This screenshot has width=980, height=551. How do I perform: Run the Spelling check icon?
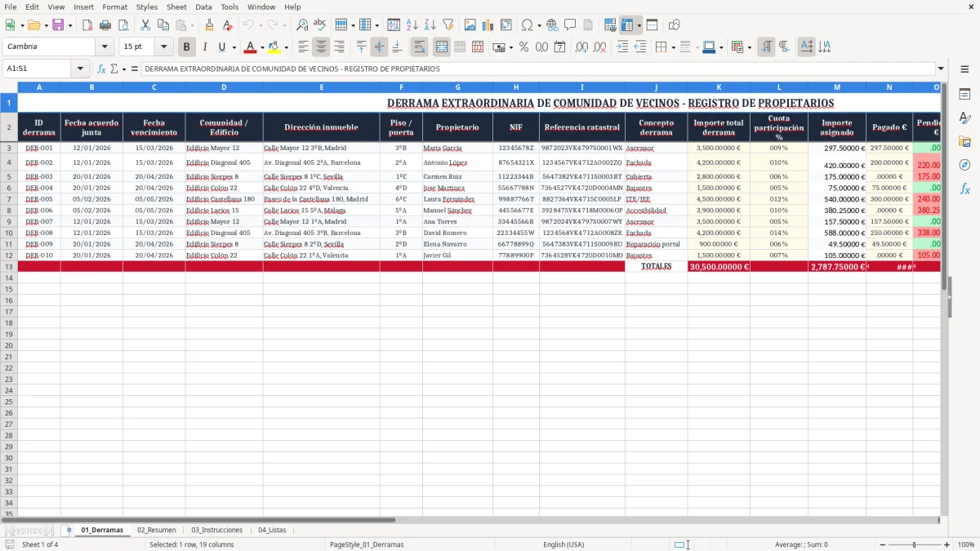tap(320, 25)
